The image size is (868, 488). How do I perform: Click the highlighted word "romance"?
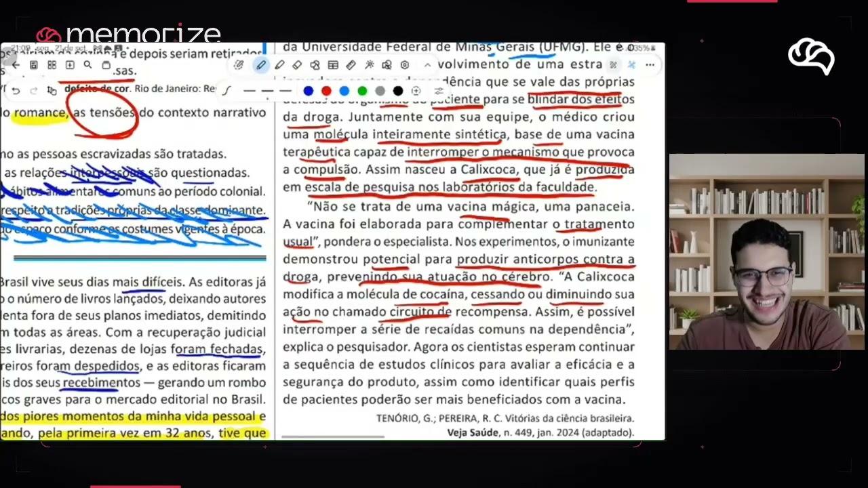coord(39,113)
